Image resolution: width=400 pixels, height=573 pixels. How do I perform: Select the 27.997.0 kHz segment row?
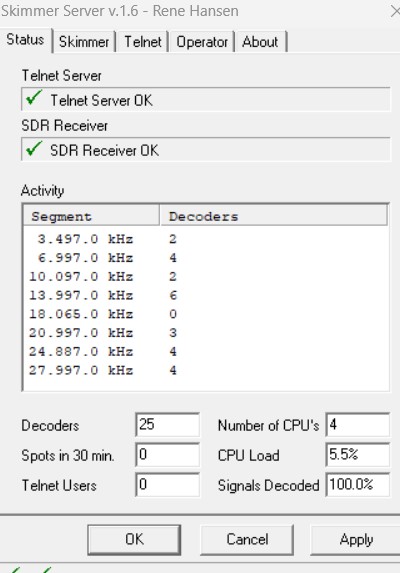tap(205, 371)
